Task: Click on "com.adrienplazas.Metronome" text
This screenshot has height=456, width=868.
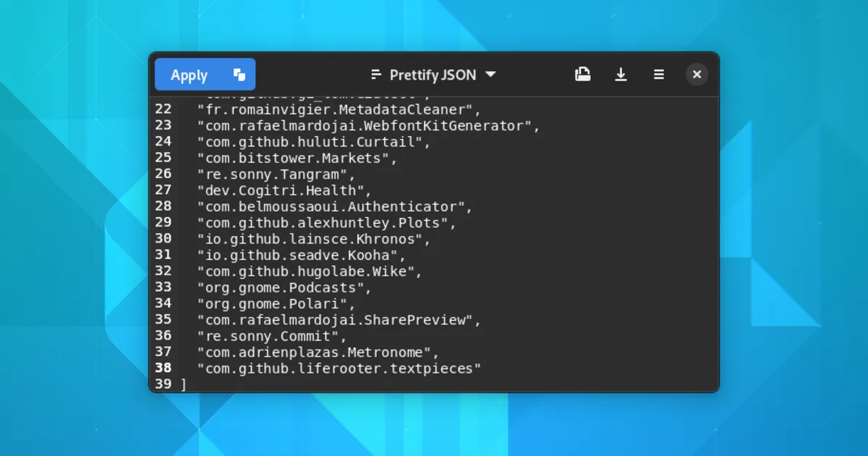Action: [318, 352]
